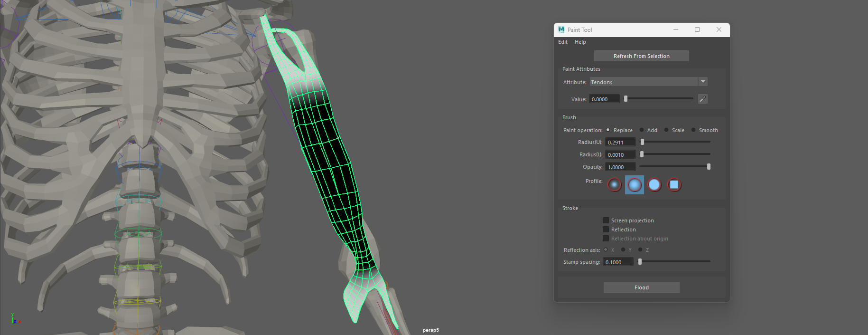Screen dimensions: 868x335
Task: Enable the Reflection checkbox
Action: (x=606, y=230)
